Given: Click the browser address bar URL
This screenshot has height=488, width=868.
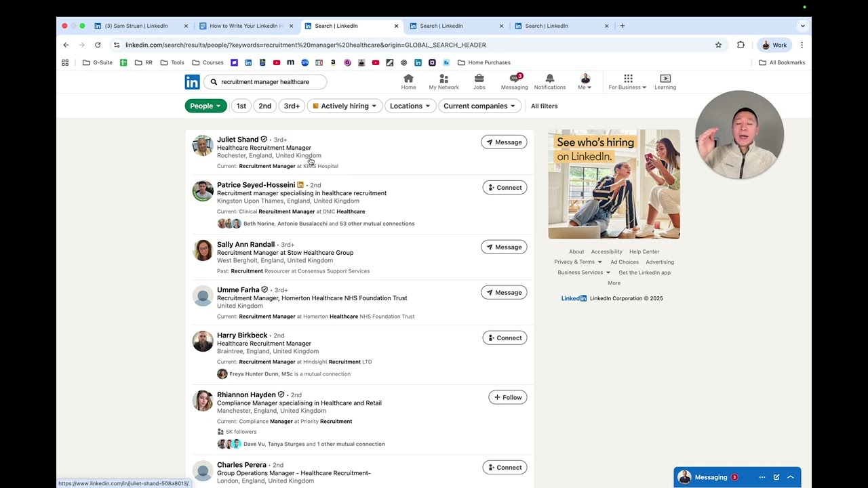Looking at the screenshot, I should point(306,45).
